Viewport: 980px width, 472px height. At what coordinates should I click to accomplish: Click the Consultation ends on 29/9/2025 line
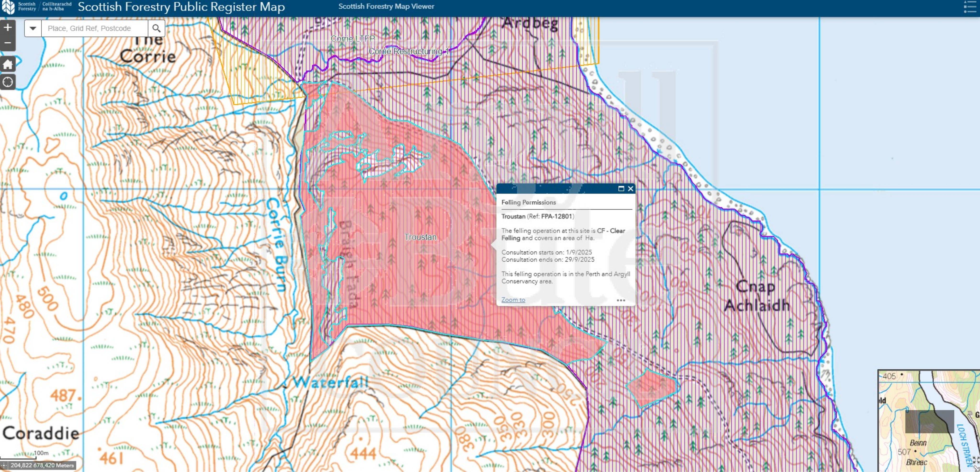click(547, 259)
